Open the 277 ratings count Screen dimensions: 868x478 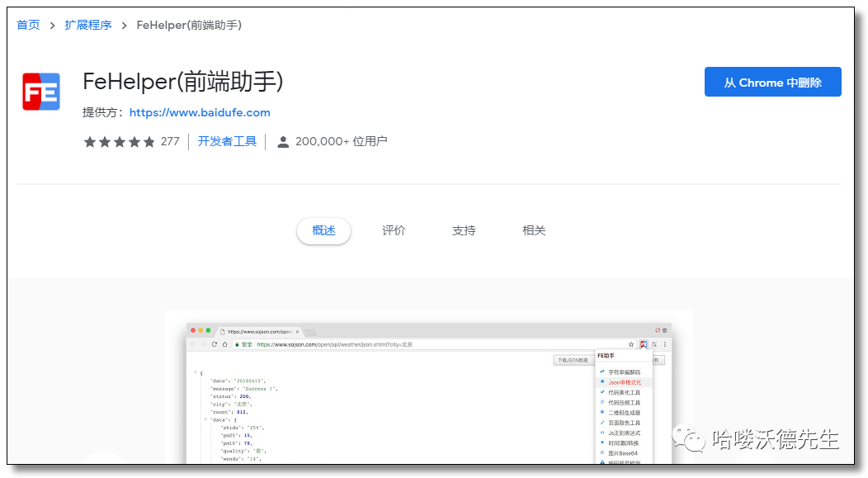pyautogui.click(x=170, y=142)
